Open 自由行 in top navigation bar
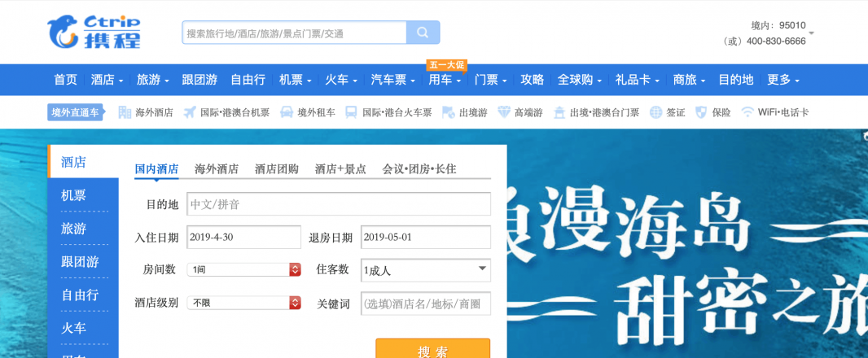868x358 pixels. point(248,80)
